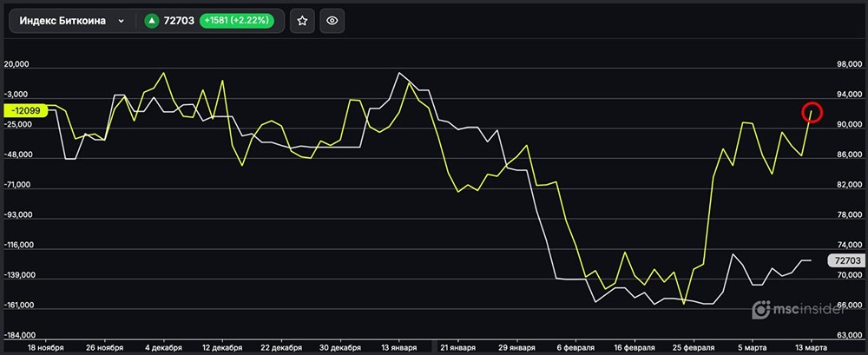Screen dimensions: 868x355
Task: Select the 13 января date label
Action: pyautogui.click(x=401, y=347)
